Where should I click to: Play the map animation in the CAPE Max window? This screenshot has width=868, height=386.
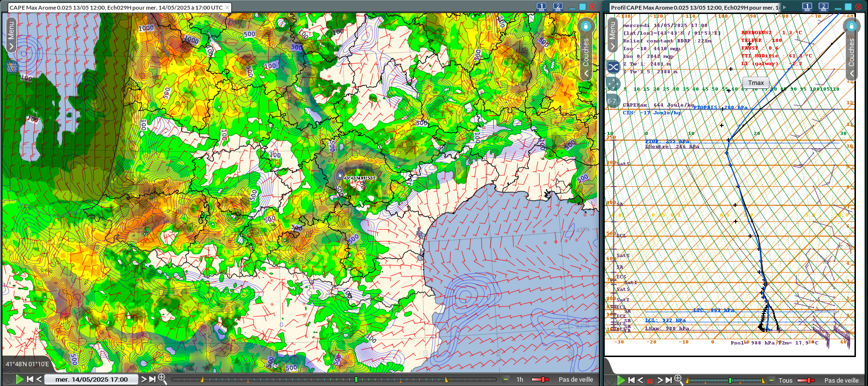[19, 379]
